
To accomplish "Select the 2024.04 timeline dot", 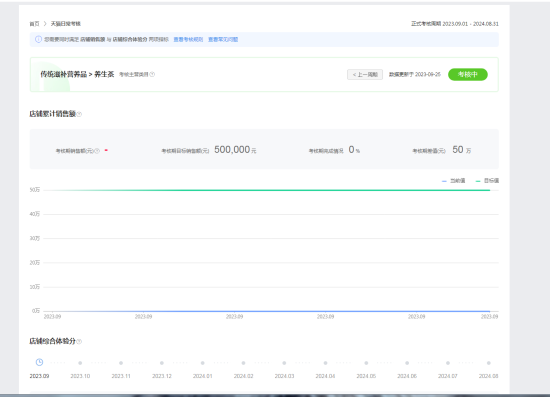I will [x=325, y=363].
